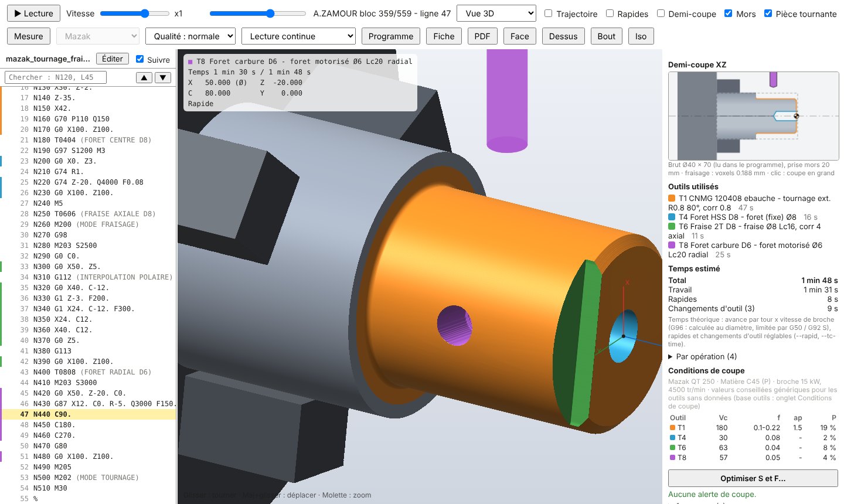This screenshot has height=504, width=844.
Task: Click the program progress slider
Action: pyautogui.click(x=258, y=13)
